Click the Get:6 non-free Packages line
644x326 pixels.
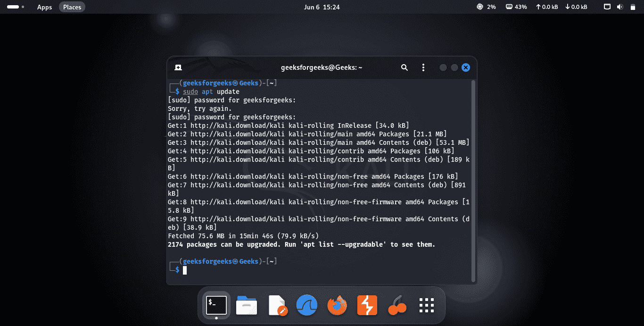coord(313,176)
